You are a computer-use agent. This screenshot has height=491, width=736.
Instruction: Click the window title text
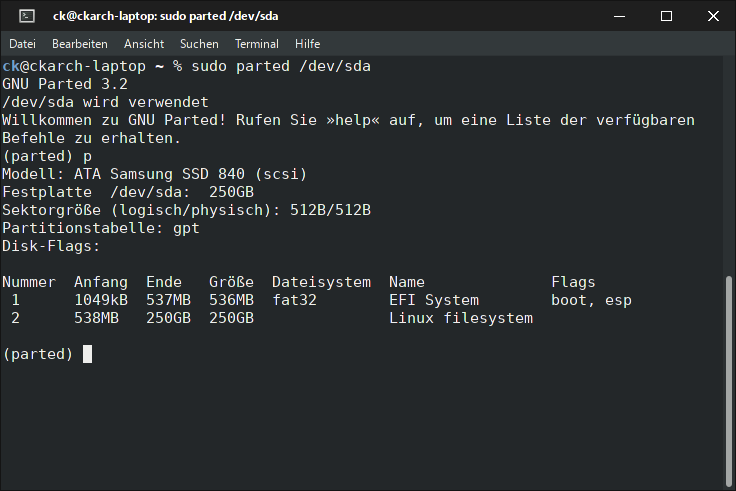pyautogui.click(x=166, y=16)
